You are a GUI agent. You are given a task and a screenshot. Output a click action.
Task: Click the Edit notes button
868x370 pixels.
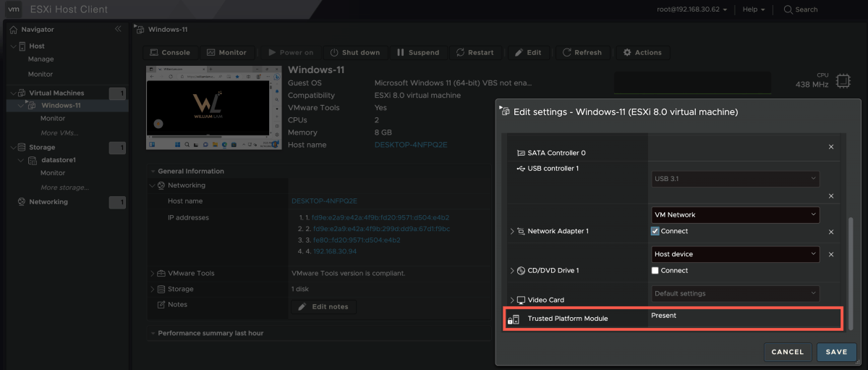[324, 307]
